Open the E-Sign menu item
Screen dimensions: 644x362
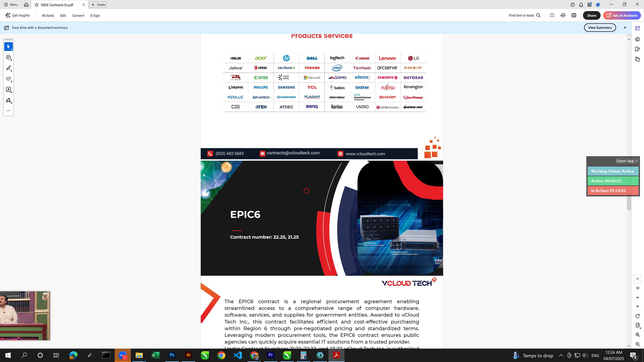[x=95, y=15]
